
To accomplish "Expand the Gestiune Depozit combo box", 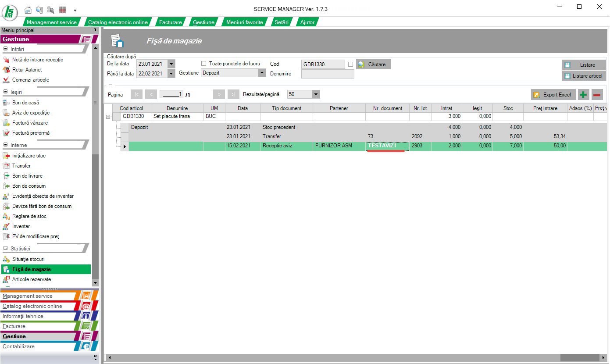I will (262, 73).
